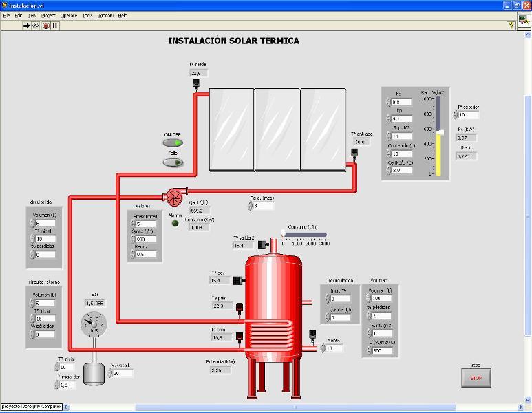Click the VI icon in top-right corner
Screen dimensions: 532x413
tap(524, 21)
